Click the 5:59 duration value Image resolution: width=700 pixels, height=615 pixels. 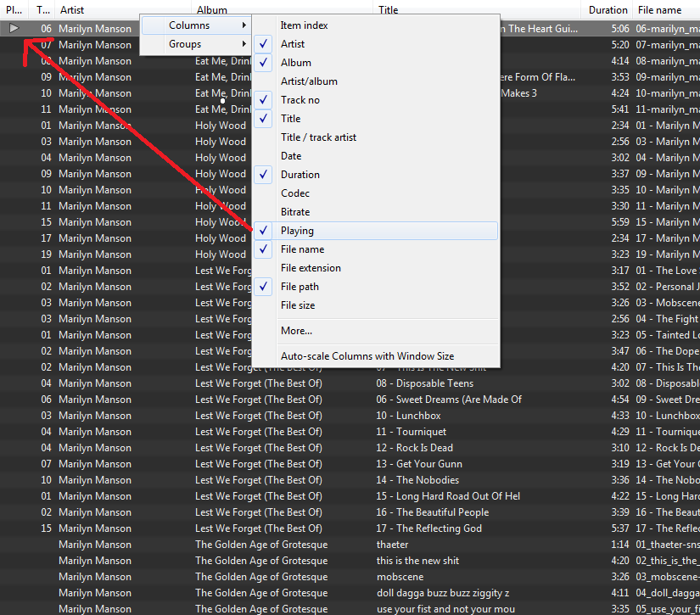click(620, 221)
